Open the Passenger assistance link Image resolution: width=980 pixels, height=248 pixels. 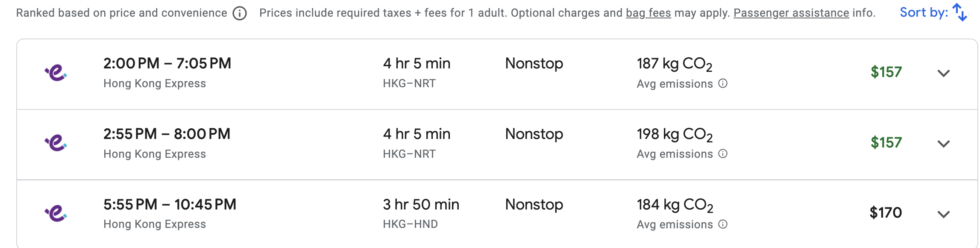[x=791, y=13]
